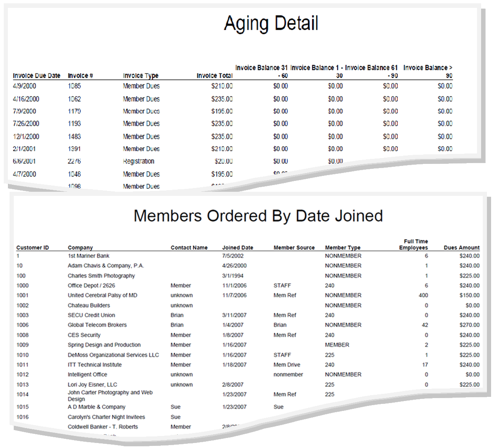Click the company "Charles Smith Photography"
This screenshot has width=499, height=448.
pyautogui.click(x=101, y=276)
